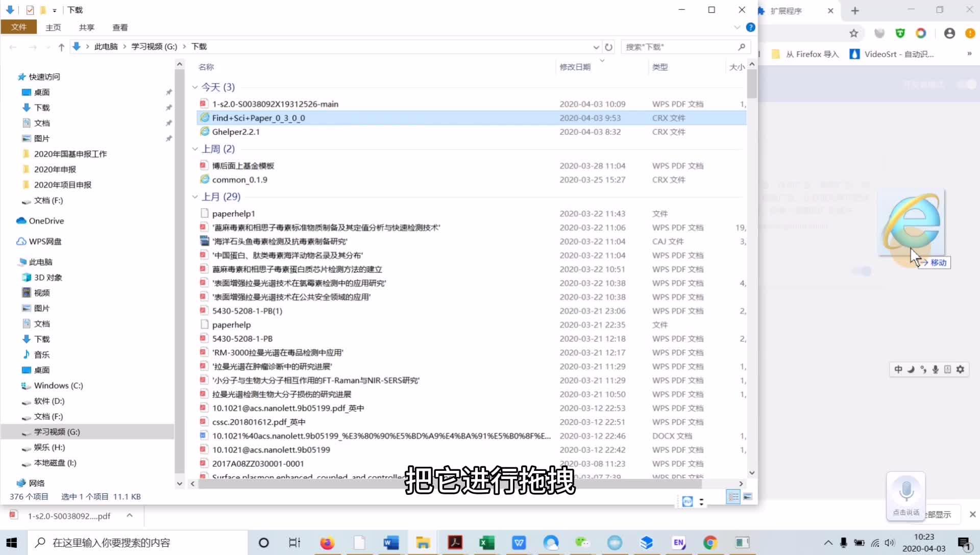Bookmark page with the star icon
980x555 pixels.
pos(853,34)
